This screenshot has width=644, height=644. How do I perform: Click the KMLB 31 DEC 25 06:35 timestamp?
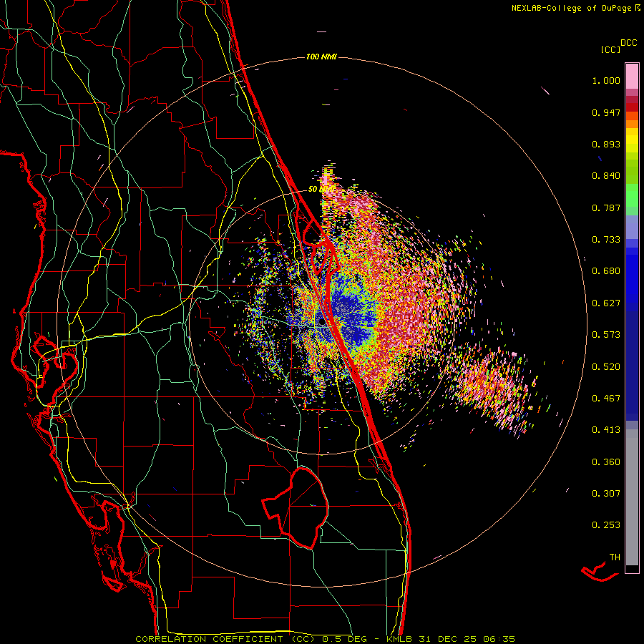click(451, 639)
